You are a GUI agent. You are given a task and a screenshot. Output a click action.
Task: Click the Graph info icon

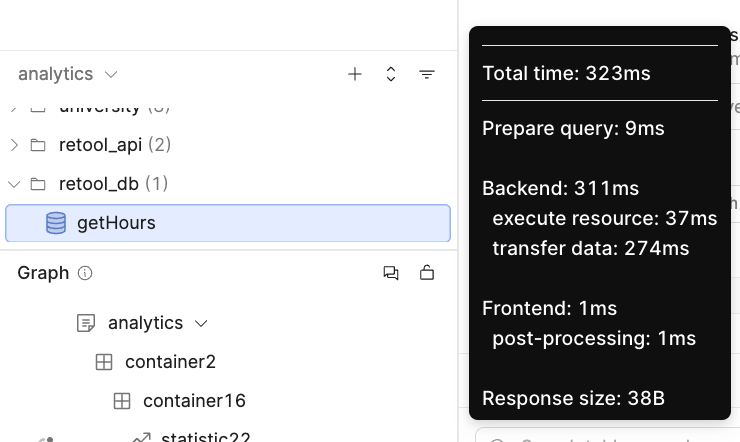(x=85, y=273)
